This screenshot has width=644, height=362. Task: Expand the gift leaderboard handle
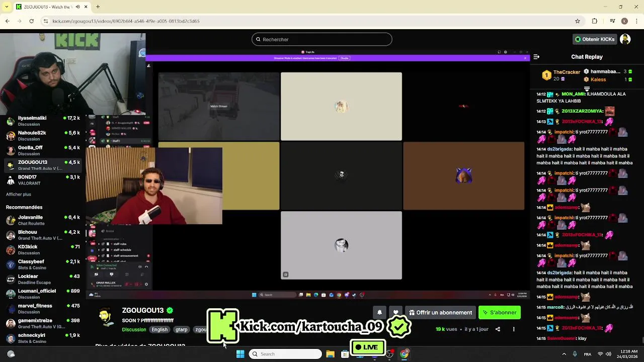[587, 89]
